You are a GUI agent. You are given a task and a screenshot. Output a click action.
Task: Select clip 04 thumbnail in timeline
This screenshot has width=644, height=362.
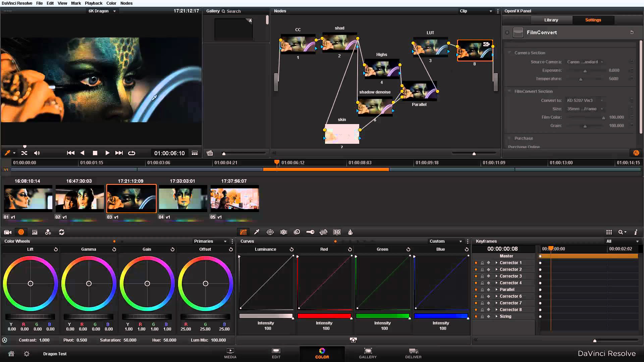[x=183, y=199]
